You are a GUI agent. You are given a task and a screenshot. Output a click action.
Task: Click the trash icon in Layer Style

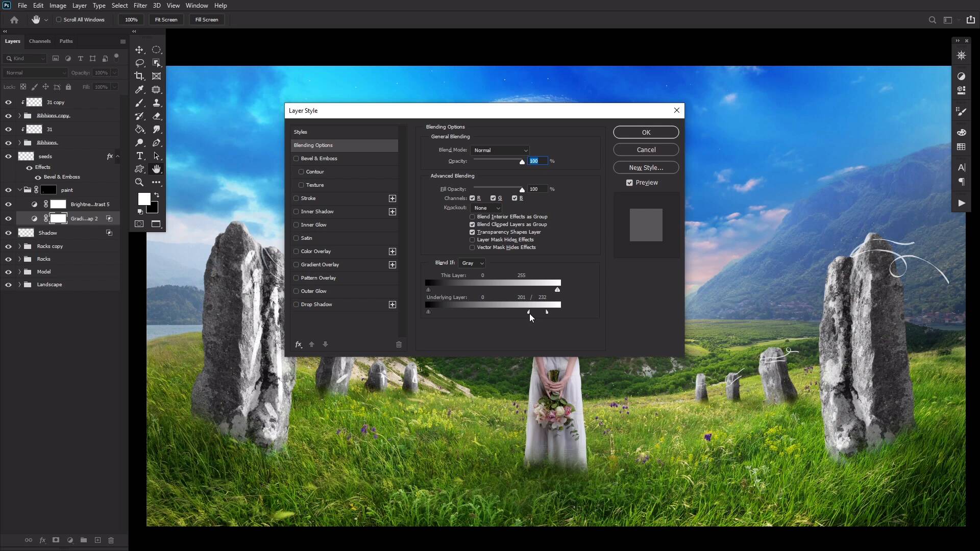pyautogui.click(x=399, y=344)
